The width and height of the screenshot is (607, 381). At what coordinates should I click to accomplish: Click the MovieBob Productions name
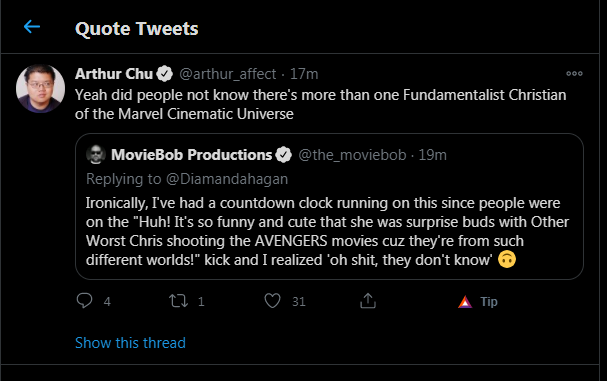[x=192, y=155]
